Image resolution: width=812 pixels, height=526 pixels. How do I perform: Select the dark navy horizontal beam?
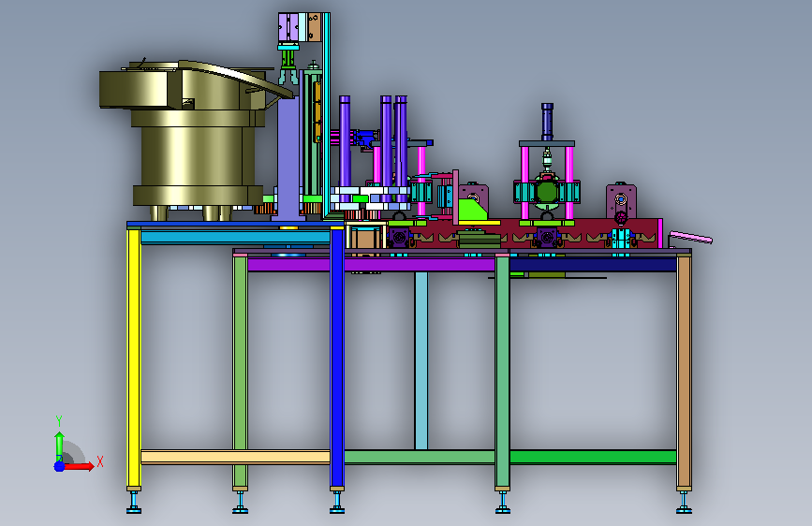pyautogui.click(x=593, y=265)
